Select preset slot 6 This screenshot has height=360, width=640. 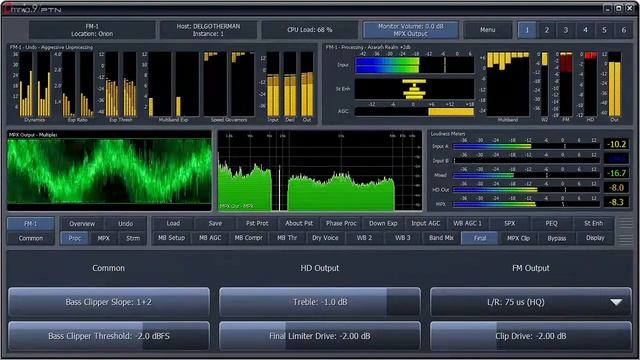[x=623, y=30]
